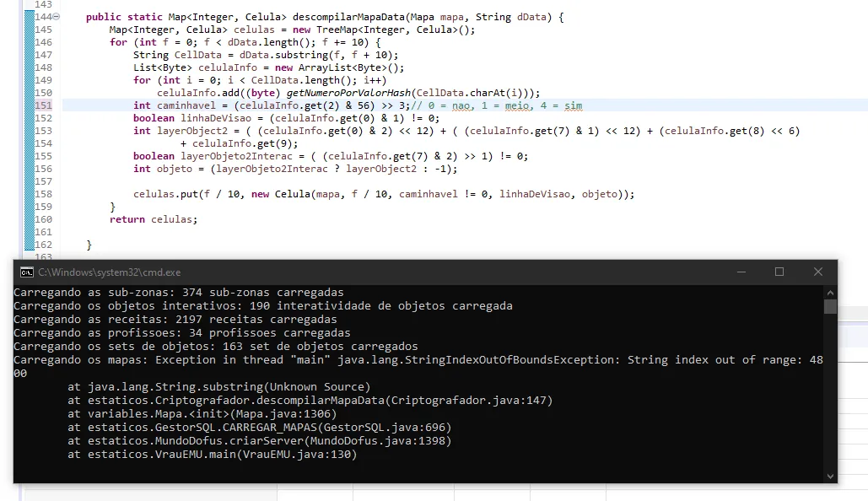Collapse the descompilarMapaData method fold marker
The image size is (868, 501).
[x=56, y=17]
